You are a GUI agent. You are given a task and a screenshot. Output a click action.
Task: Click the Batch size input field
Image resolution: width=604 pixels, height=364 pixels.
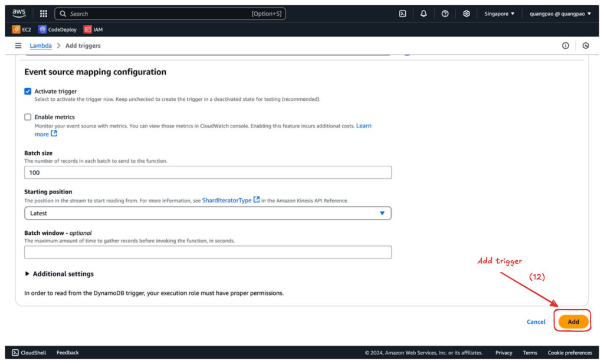click(208, 172)
